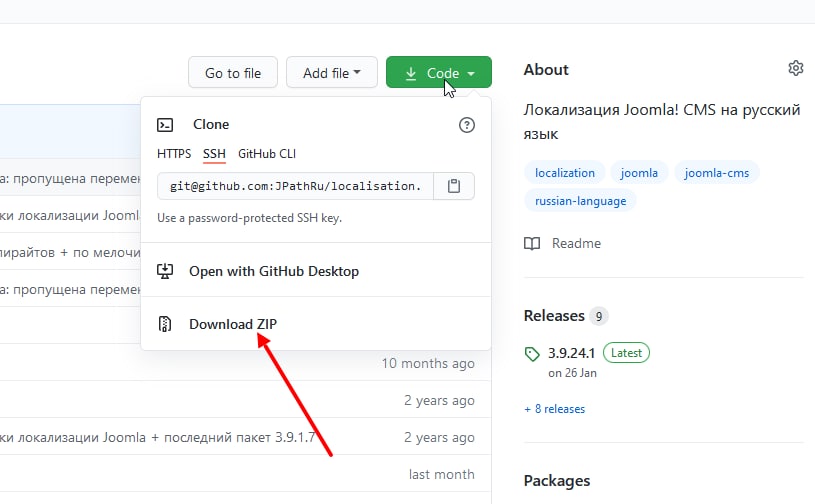Click the Readme book icon
This screenshot has width=815, height=504.
coord(533,243)
